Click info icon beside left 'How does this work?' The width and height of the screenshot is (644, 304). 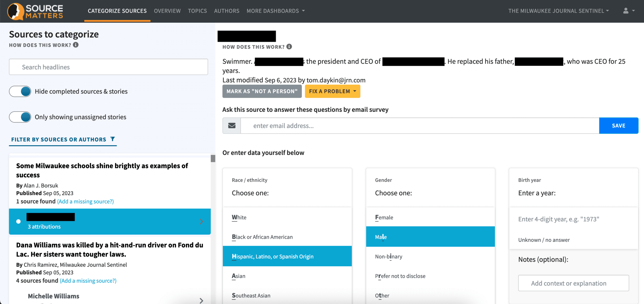click(x=76, y=45)
